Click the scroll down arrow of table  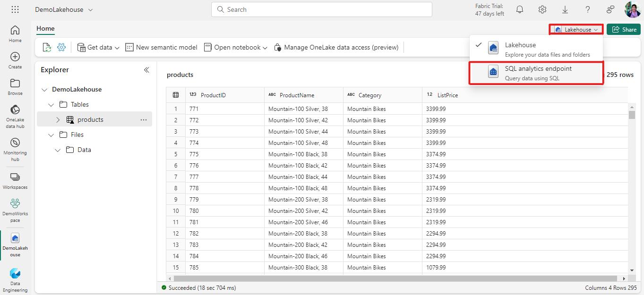point(632,270)
